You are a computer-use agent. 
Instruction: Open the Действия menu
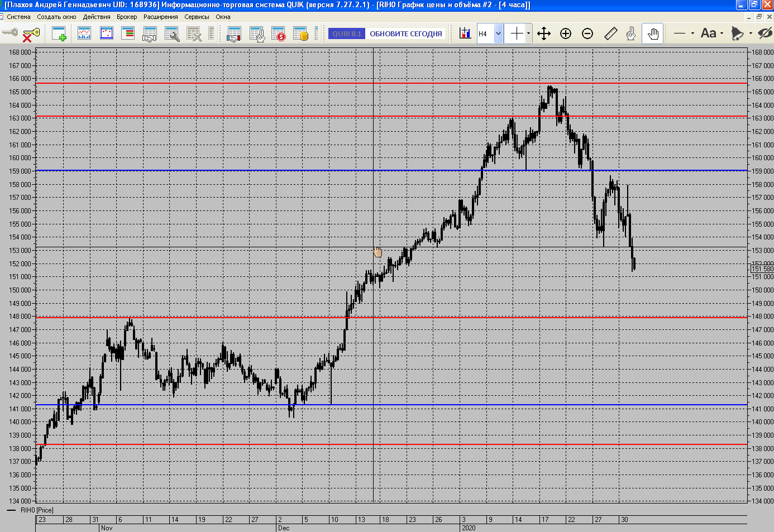[x=97, y=17]
